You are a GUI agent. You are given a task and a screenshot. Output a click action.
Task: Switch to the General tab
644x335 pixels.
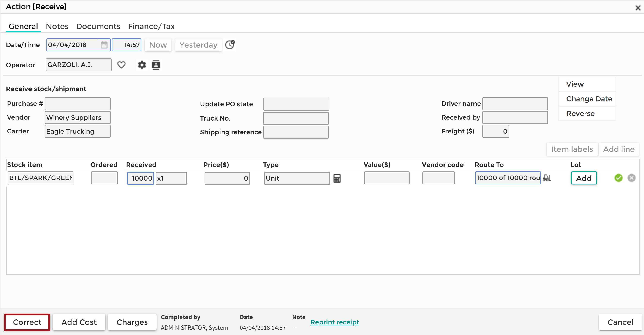(23, 26)
